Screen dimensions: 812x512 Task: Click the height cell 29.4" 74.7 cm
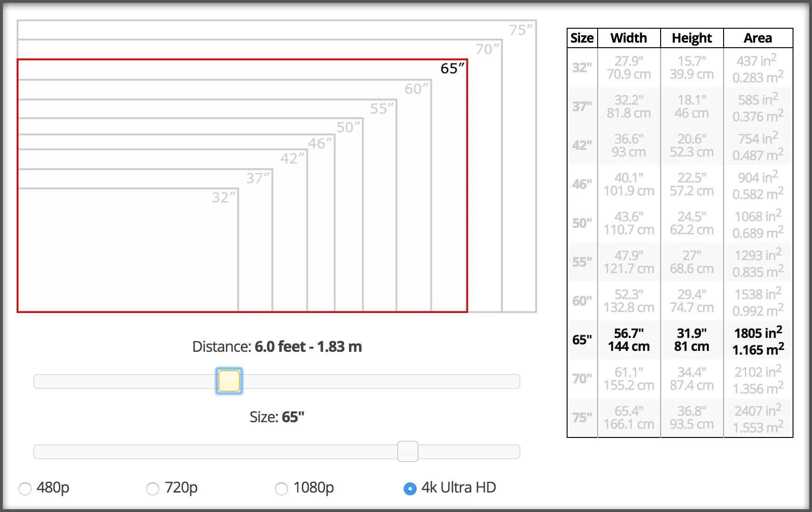click(692, 301)
